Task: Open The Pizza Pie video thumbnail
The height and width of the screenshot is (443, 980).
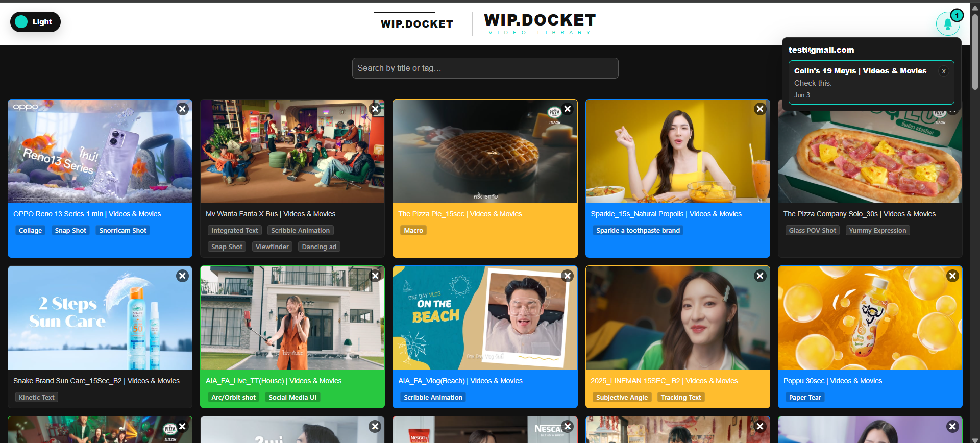Action: 485,151
